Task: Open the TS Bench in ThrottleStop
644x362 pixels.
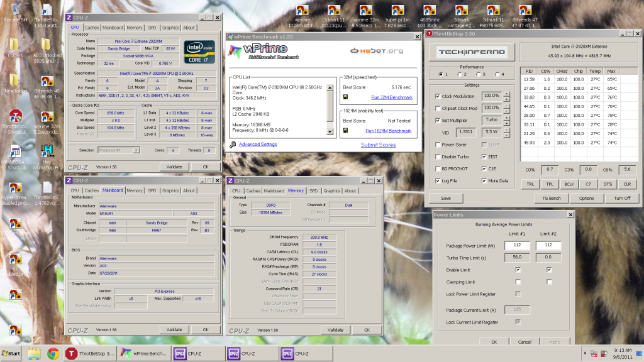Action: 552,198
